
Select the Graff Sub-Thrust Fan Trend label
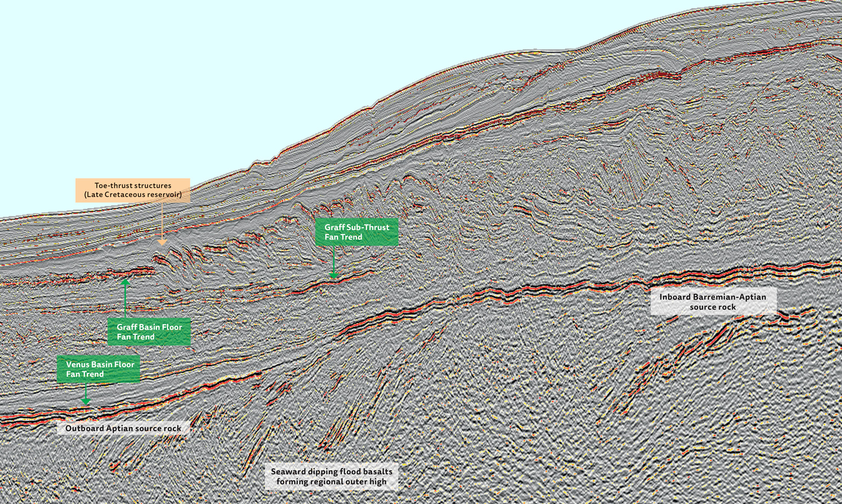tap(356, 232)
